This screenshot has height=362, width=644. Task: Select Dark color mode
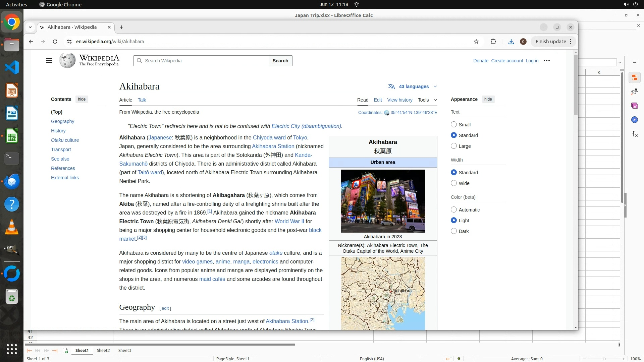(454, 231)
